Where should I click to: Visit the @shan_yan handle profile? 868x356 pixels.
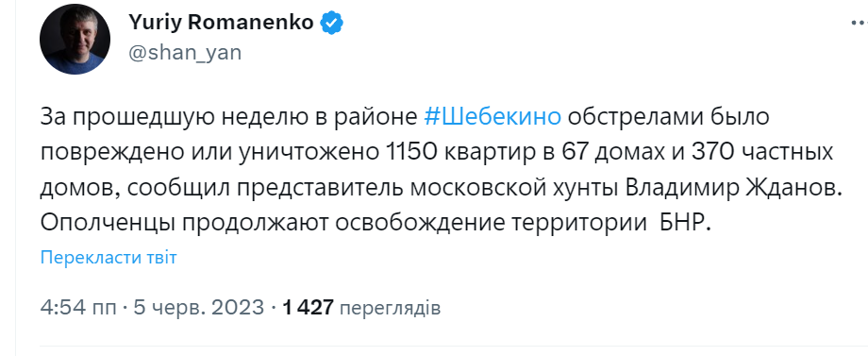[x=185, y=53]
